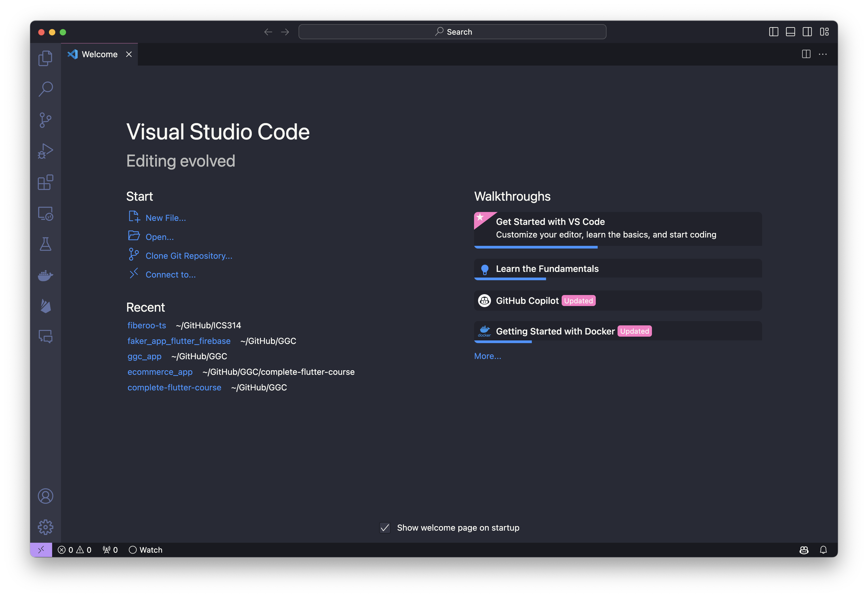Click Clone Git Repository link

(189, 256)
